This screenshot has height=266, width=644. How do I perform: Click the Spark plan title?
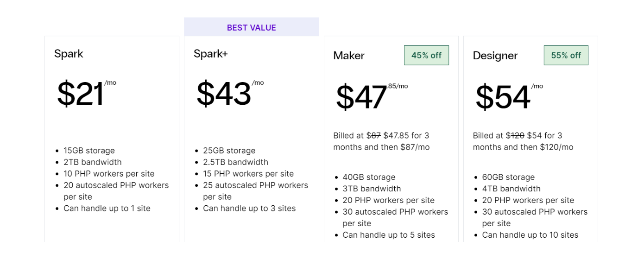[x=69, y=54]
